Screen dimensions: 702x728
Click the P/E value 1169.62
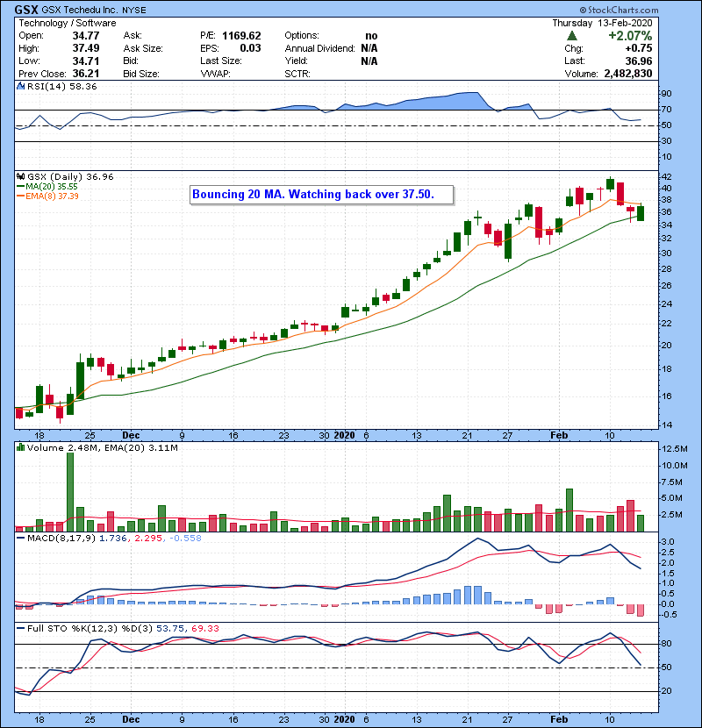click(241, 36)
